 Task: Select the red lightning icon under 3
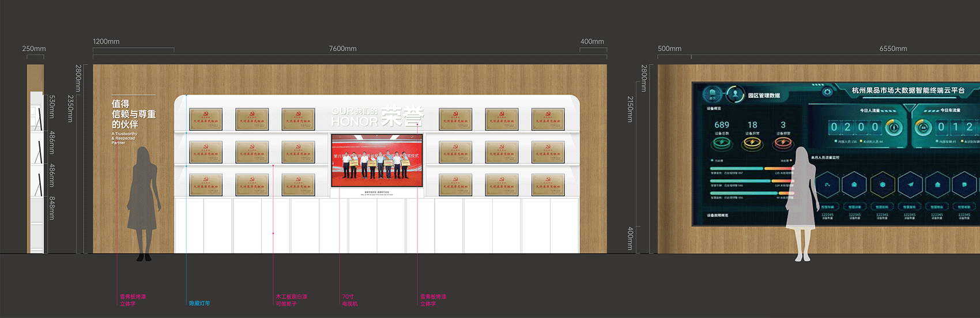point(783,143)
